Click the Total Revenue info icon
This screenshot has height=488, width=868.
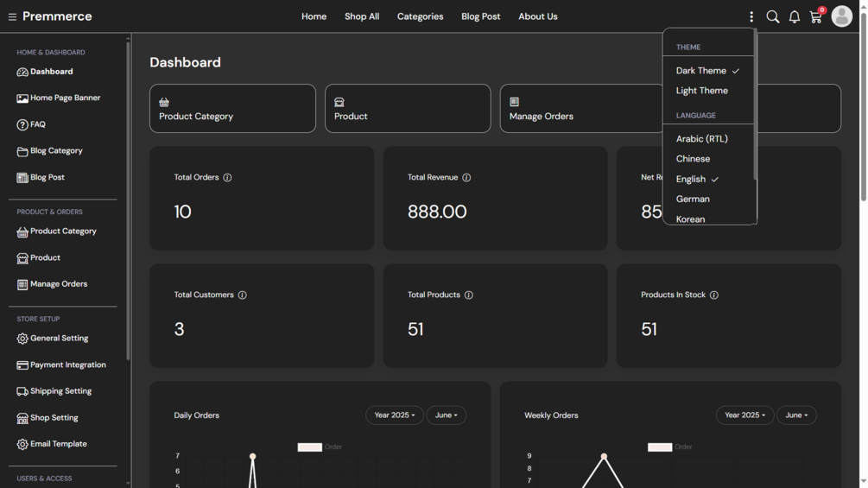[x=466, y=178]
